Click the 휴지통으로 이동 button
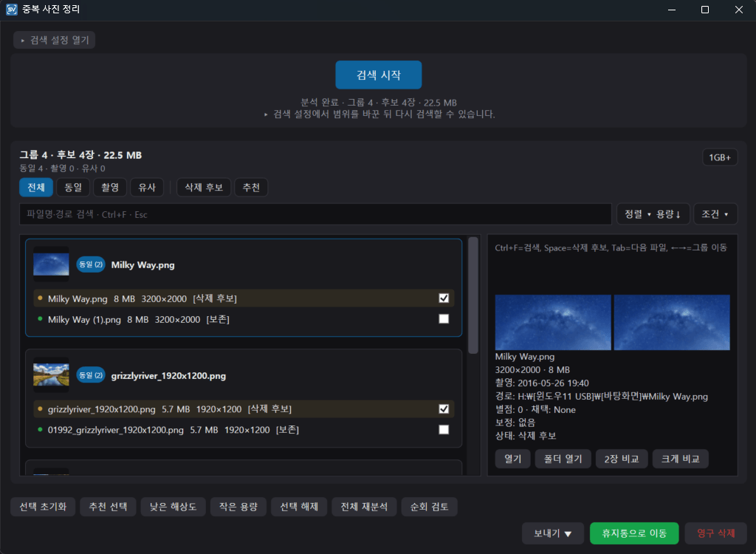The image size is (756, 554). (x=634, y=533)
